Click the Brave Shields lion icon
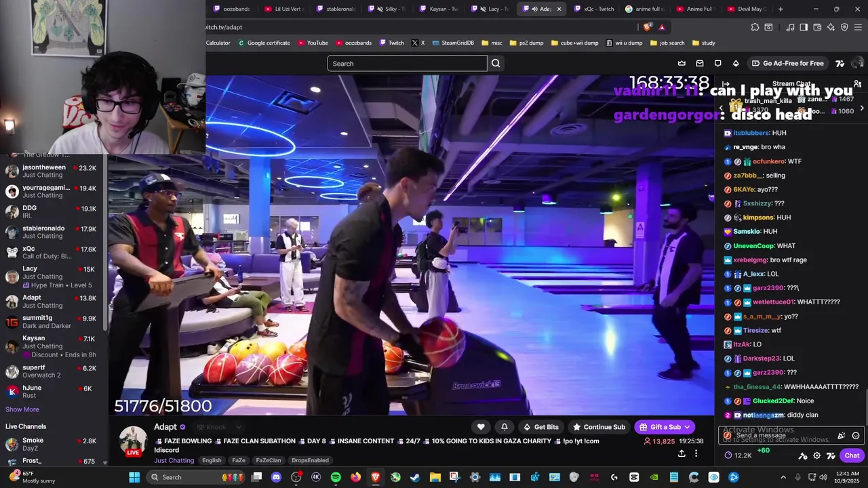The width and height of the screenshot is (868, 488). point(647,27)
